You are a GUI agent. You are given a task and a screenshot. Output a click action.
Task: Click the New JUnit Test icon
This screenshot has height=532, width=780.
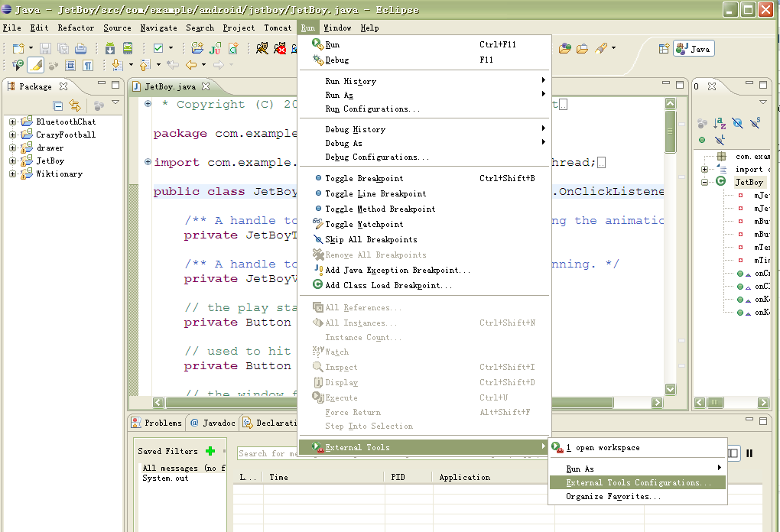click(x=216, y=48)
